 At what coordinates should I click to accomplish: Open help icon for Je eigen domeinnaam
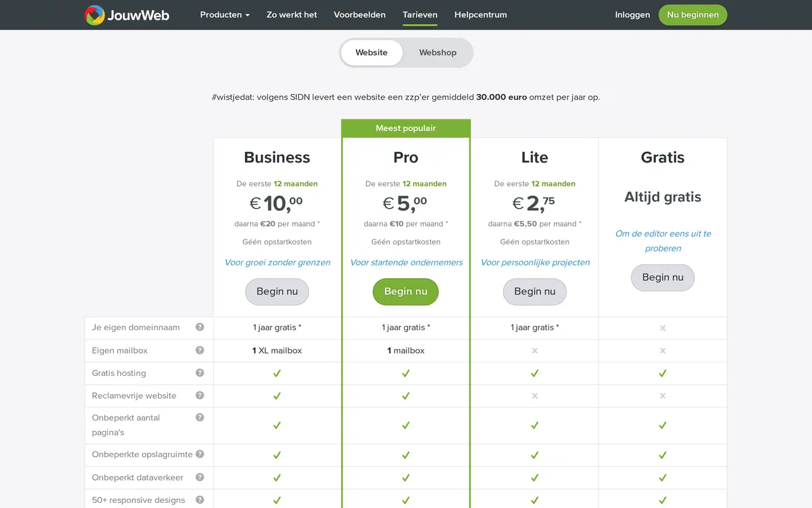tap(200, 328)
